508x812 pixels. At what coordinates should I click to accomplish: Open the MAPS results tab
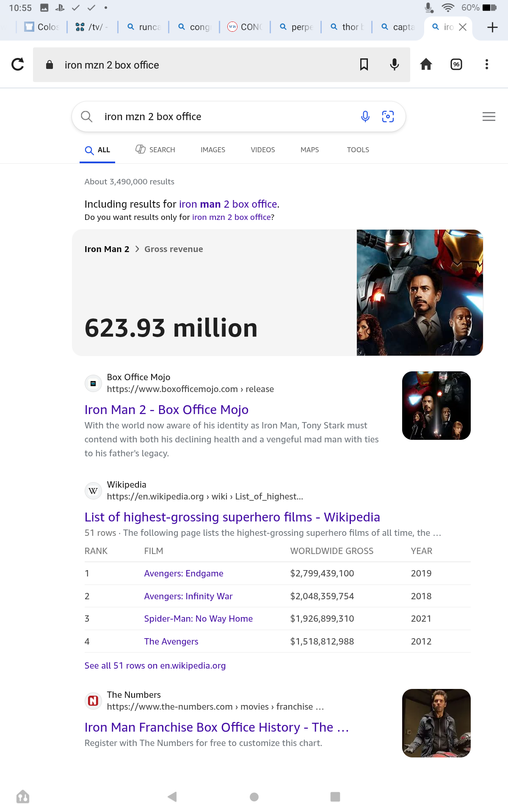(310, 150)
